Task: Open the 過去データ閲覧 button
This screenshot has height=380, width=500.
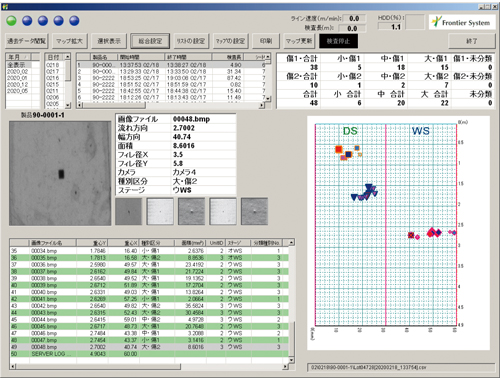Action: pos(27,41)
